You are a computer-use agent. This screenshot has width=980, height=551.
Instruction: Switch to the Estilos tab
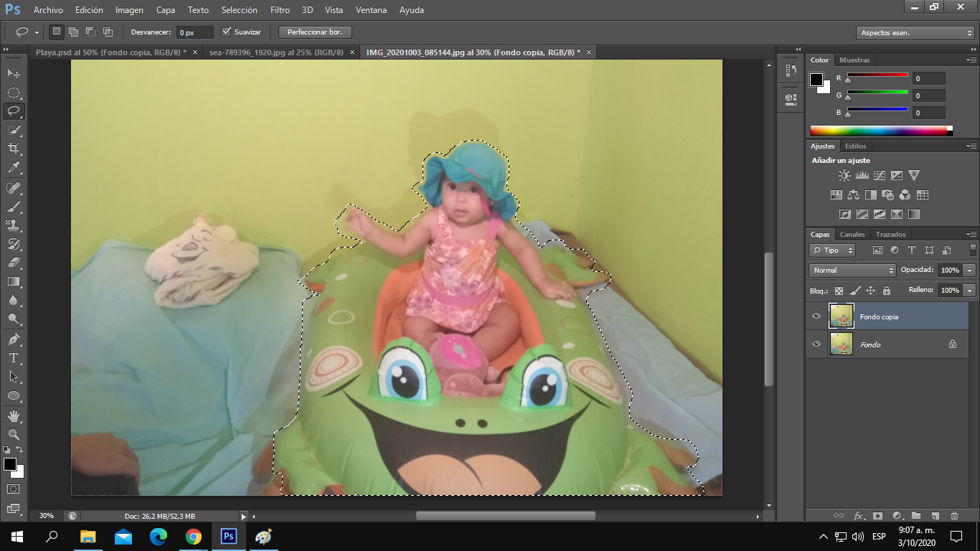855,146
